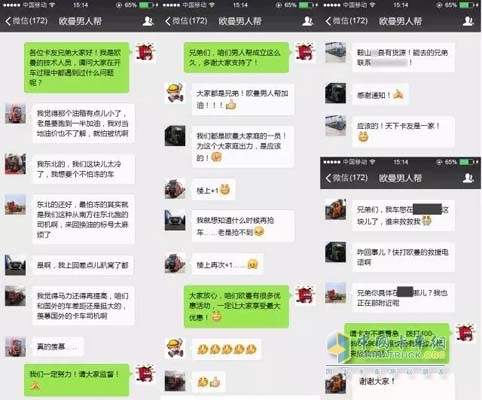
Task: Tap the dark truck avatar next to 感谢通知
Action: tap(335, 93)
